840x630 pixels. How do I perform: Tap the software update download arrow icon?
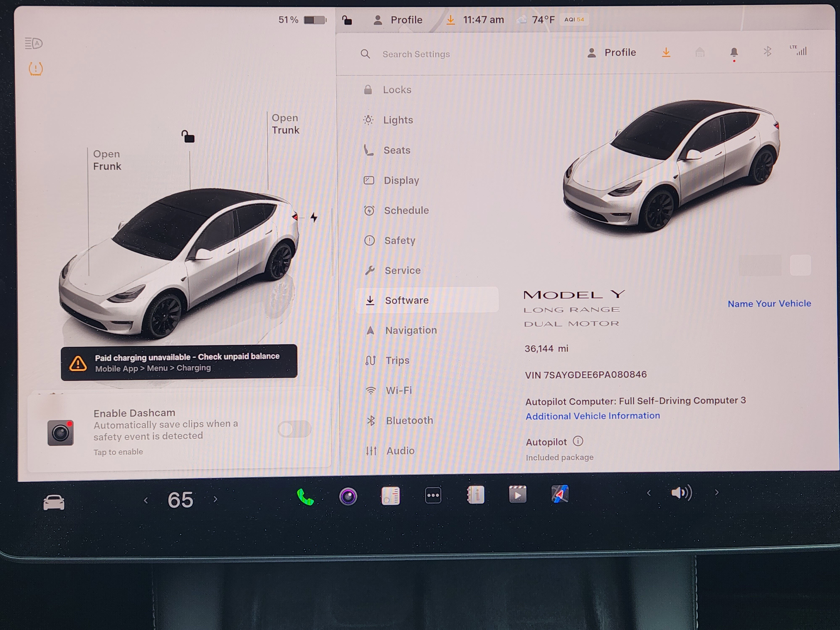667,52
